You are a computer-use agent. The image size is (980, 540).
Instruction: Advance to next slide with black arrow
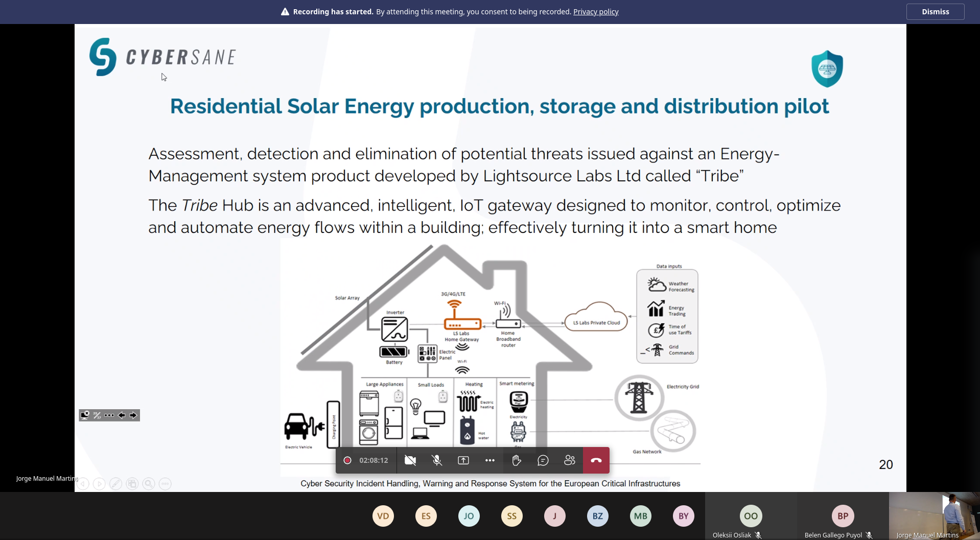pyautogui.click(x=133, y=415)
